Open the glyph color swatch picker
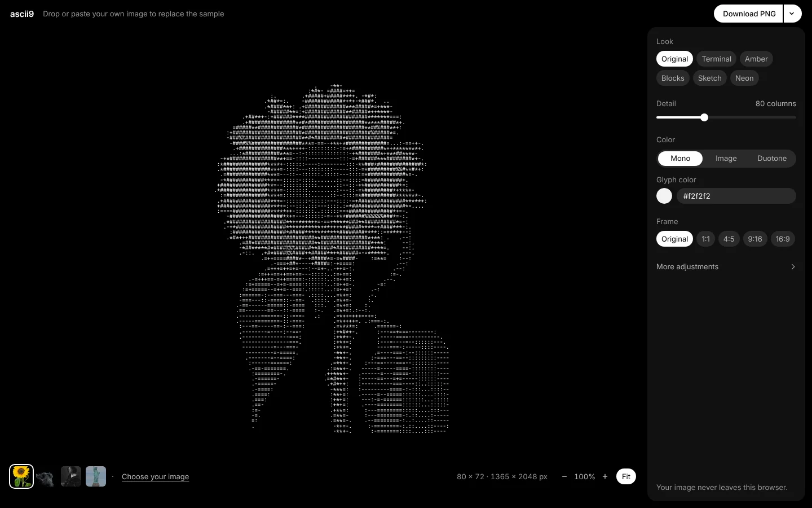The height and width of the screenshot is (508, 812). coord(664,196)
